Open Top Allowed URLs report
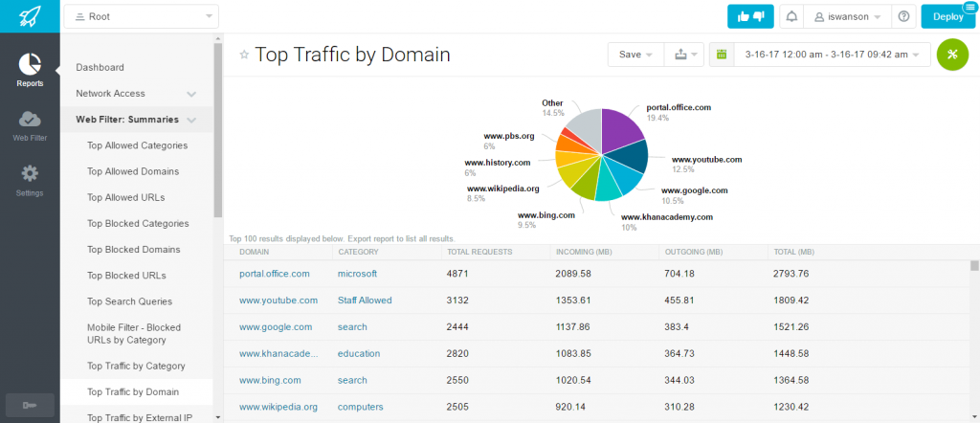 126,197
